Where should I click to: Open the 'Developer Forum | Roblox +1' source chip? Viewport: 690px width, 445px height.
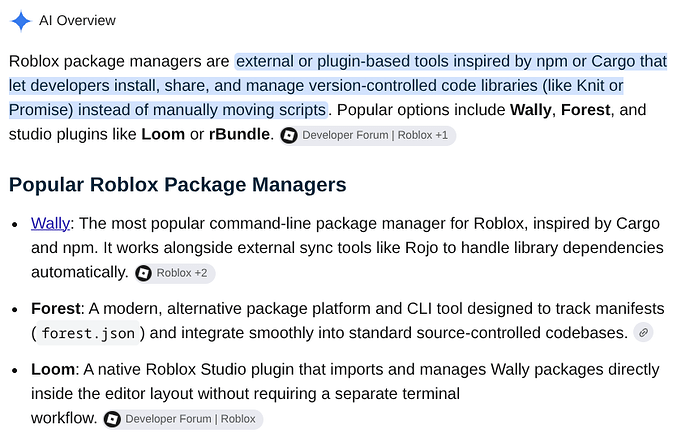[367, 136]
